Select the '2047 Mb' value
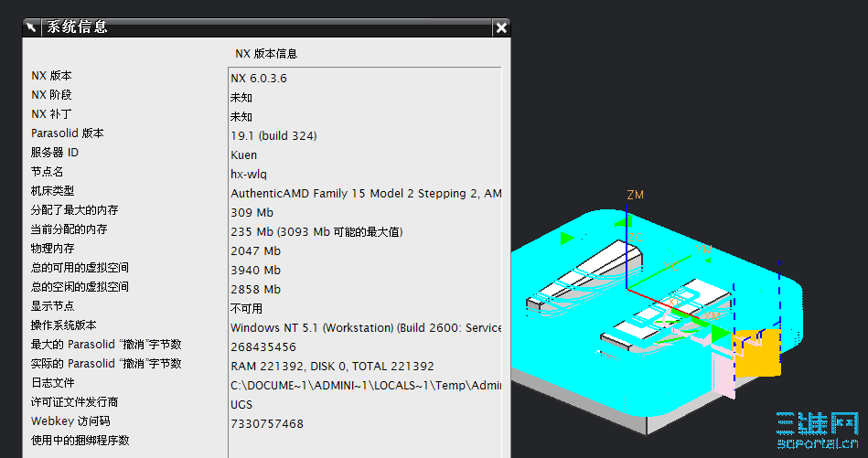This screenshot has width=868, height=458. click(256, 251)
